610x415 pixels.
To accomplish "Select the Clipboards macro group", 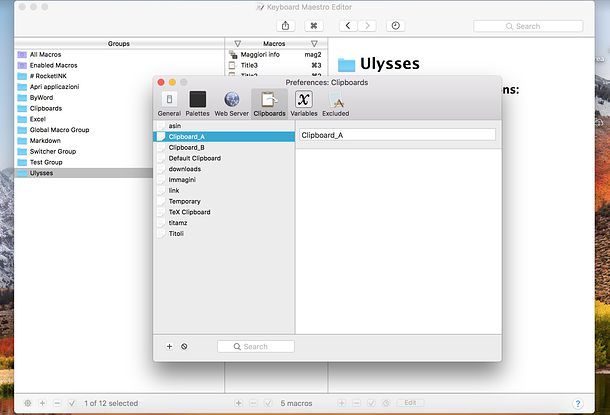I will tap(84, 108).
